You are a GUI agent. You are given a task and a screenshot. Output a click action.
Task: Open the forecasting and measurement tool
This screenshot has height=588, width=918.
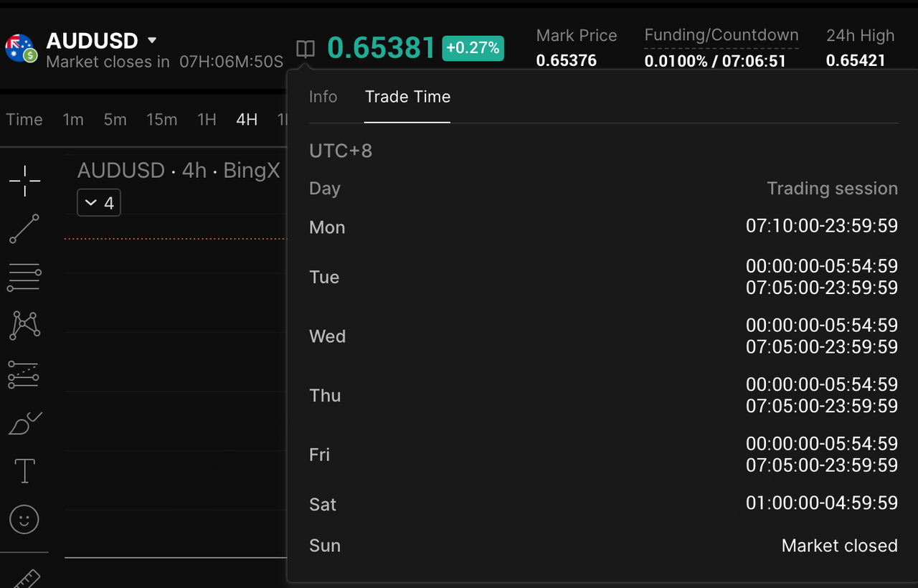click(24, 374)
